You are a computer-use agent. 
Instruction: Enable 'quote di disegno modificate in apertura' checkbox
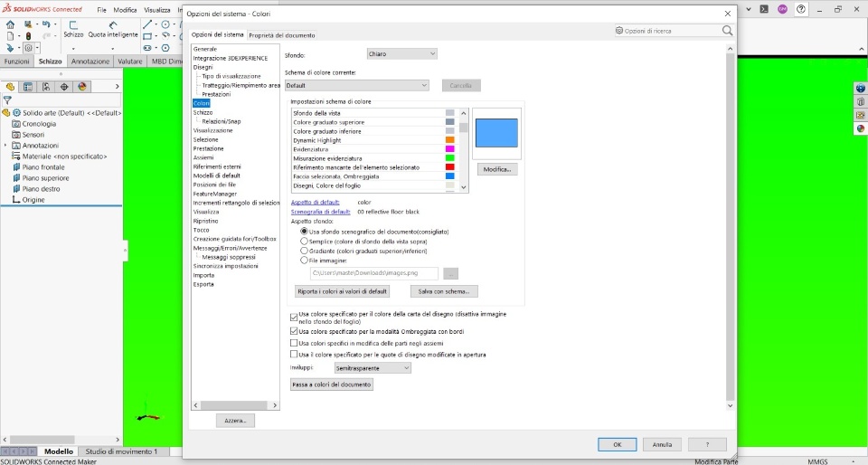point(294,355)
